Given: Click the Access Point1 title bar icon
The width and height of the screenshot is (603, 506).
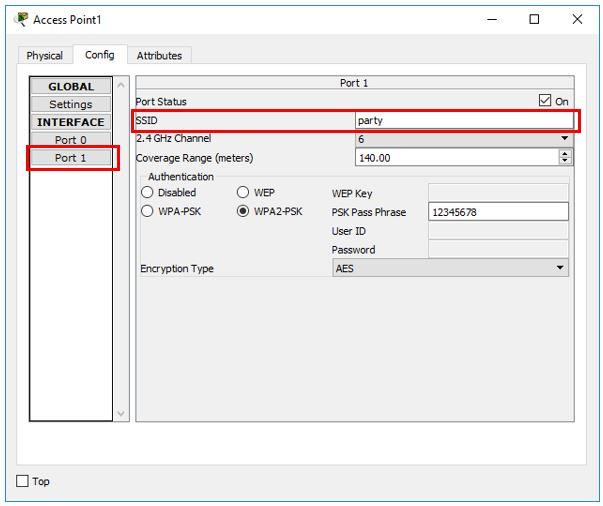Looking at the screenshot, I should (x=22, y=19).
